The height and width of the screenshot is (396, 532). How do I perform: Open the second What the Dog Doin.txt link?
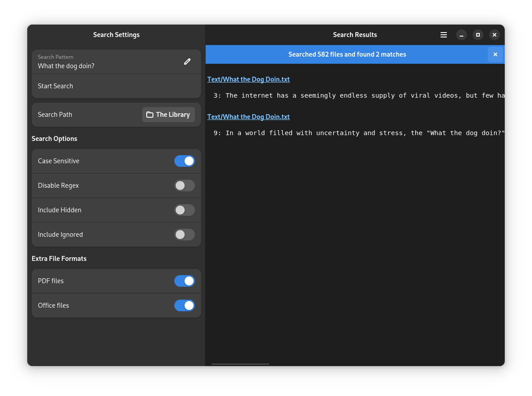tap(248, 117)
